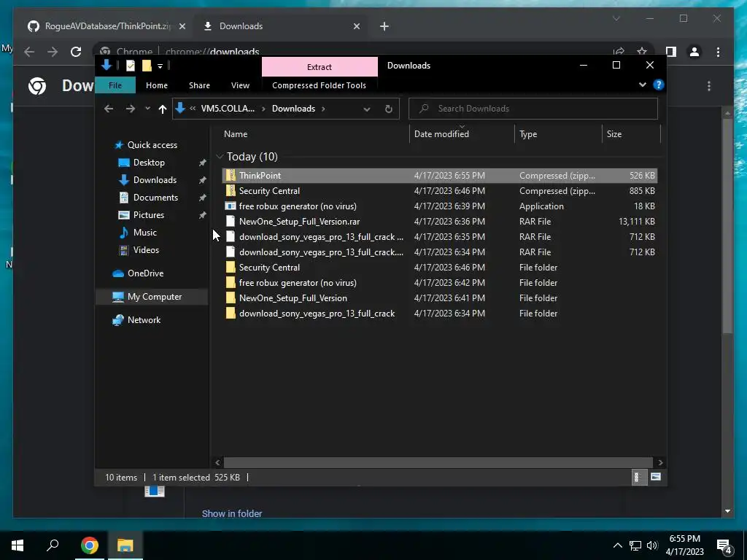Click 13,111 KB size cell

pyautogui.click(x=636, y=222)
